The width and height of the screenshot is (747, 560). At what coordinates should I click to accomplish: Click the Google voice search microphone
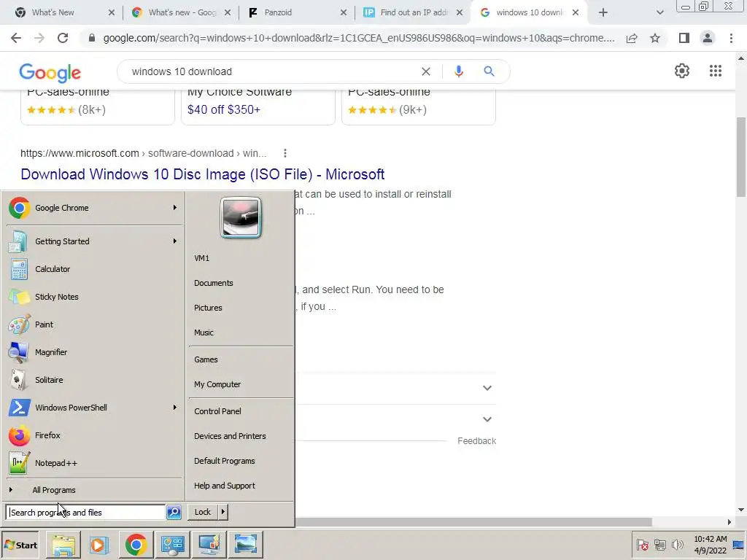click(458, 71)
